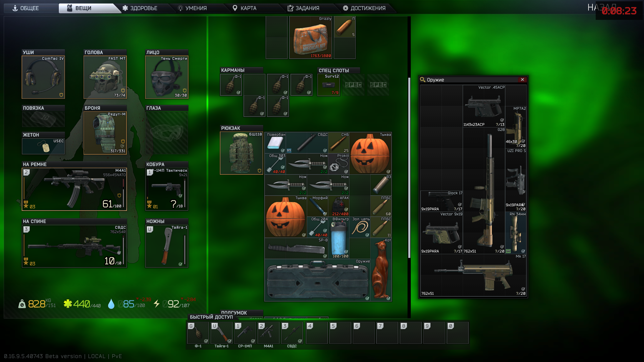The height and width of the screenshot is (362, 644).
Task: Click quick access slot 4
Action: pos(316,333)
